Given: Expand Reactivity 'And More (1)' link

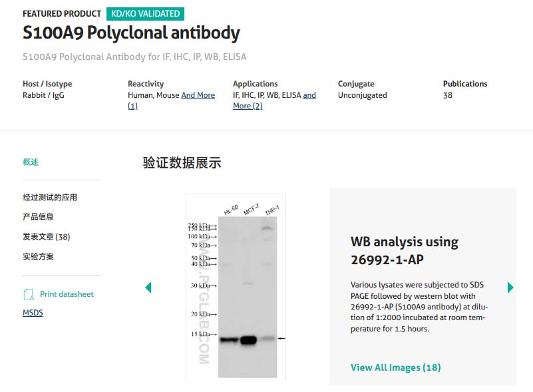Looking at the screenshot, I should pos(198,95).
